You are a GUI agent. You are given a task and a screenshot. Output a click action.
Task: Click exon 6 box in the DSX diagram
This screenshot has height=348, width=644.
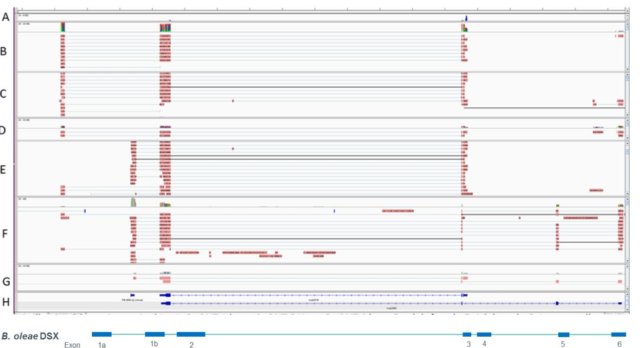[618, 334]
